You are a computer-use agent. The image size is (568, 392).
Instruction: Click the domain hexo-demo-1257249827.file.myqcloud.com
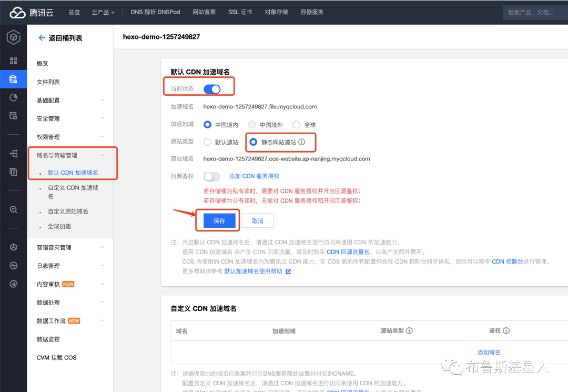260,106
